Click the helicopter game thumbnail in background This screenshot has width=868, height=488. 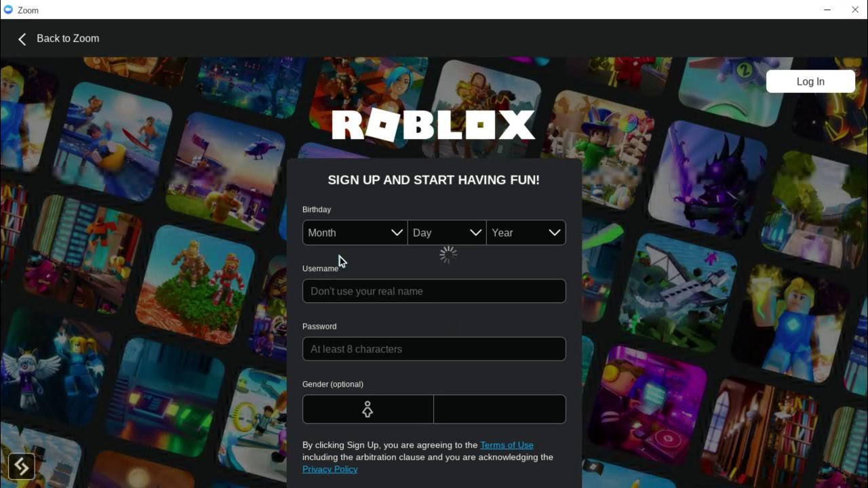231,173
